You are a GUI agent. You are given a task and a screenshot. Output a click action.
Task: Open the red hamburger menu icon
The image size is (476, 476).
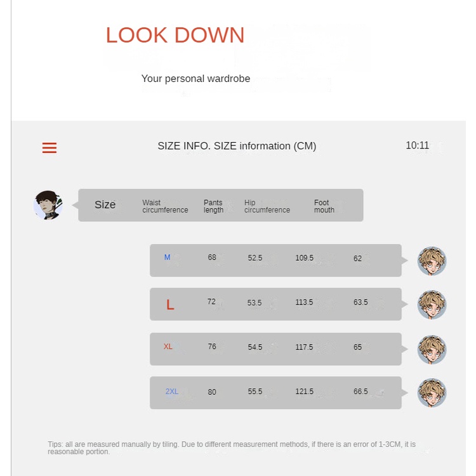coord(50,148)
